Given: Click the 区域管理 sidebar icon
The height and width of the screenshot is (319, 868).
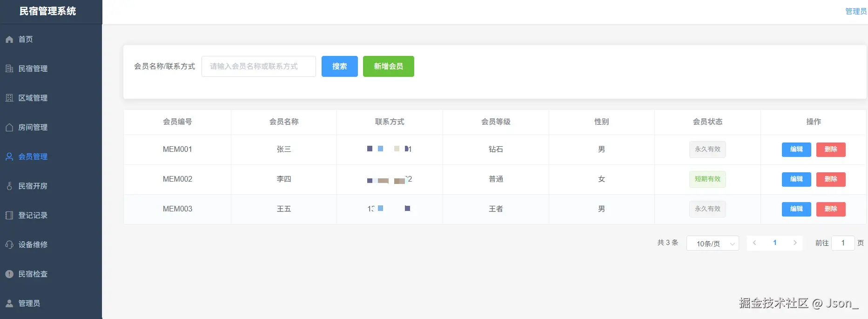Looking at the screenshot, I should tap(9, 98).
